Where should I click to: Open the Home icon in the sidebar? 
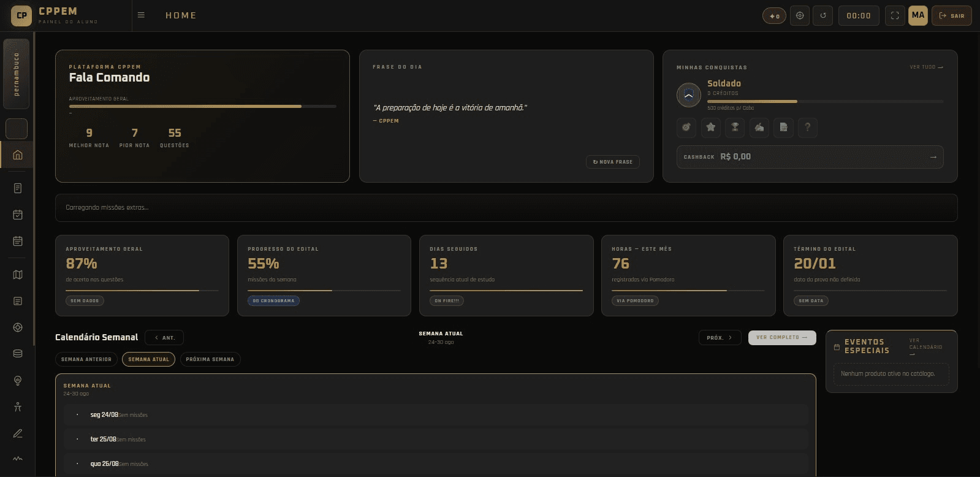[17, 155]
